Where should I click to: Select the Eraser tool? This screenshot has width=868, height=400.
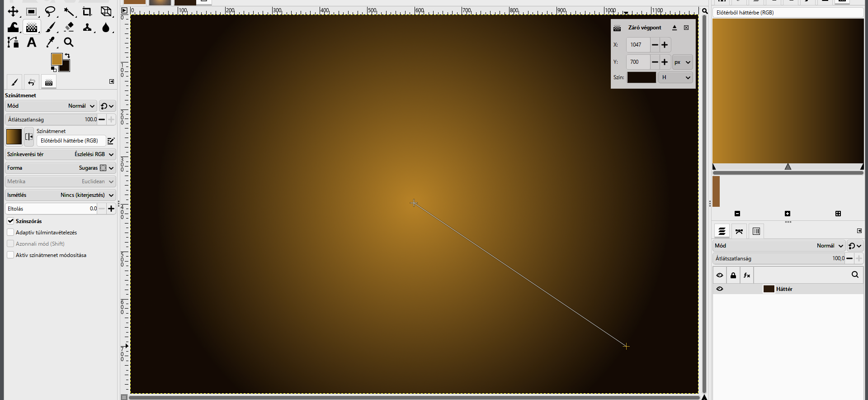coord(69,27)
